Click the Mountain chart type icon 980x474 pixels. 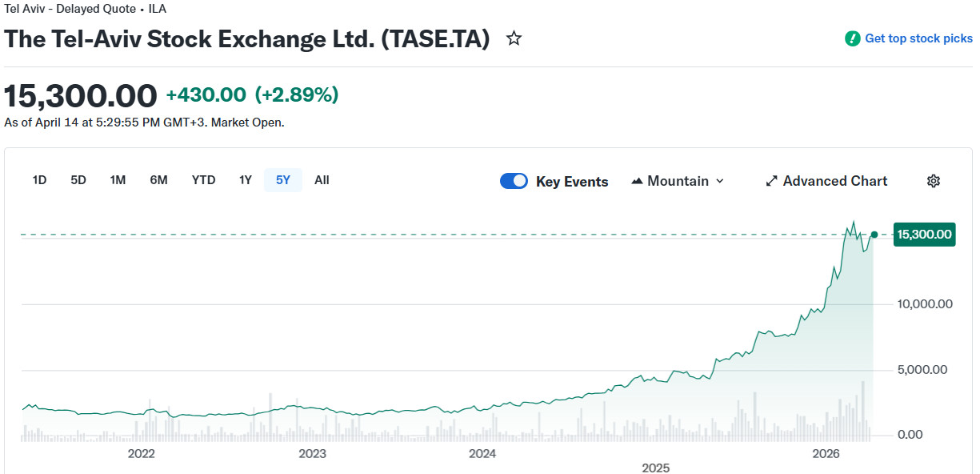coord(637,181)
